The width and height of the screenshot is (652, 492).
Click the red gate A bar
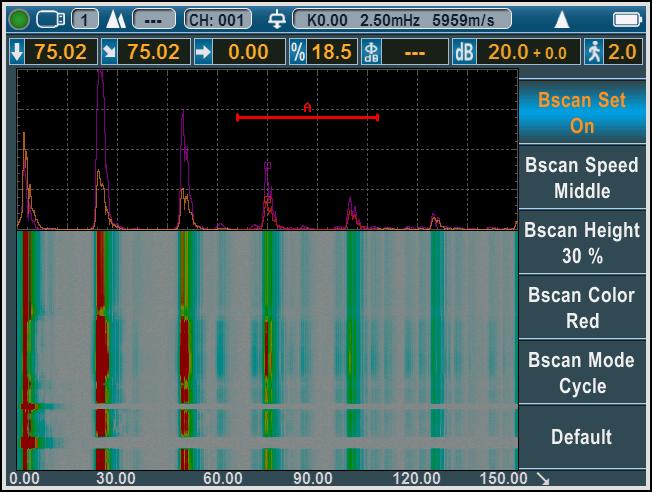point(307,117)
